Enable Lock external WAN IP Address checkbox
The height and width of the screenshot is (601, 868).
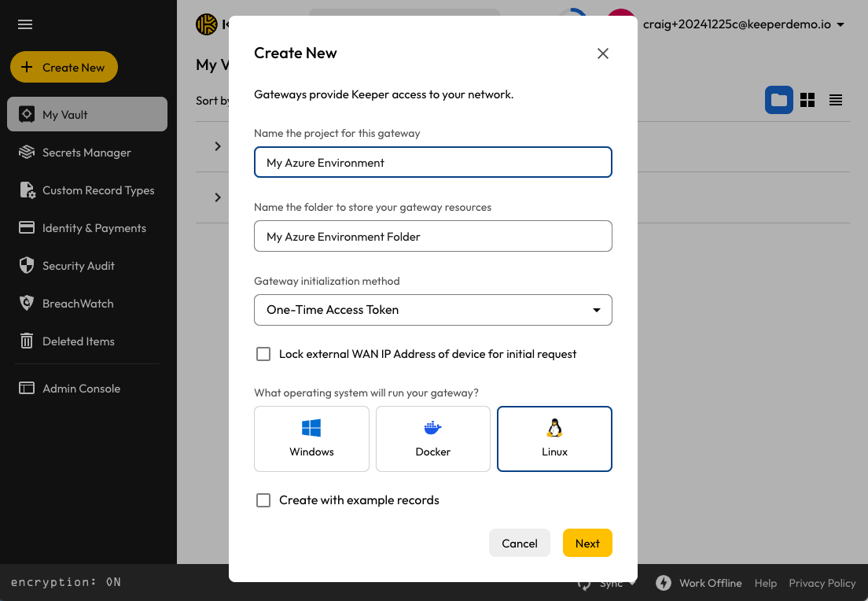click(263, 354)
